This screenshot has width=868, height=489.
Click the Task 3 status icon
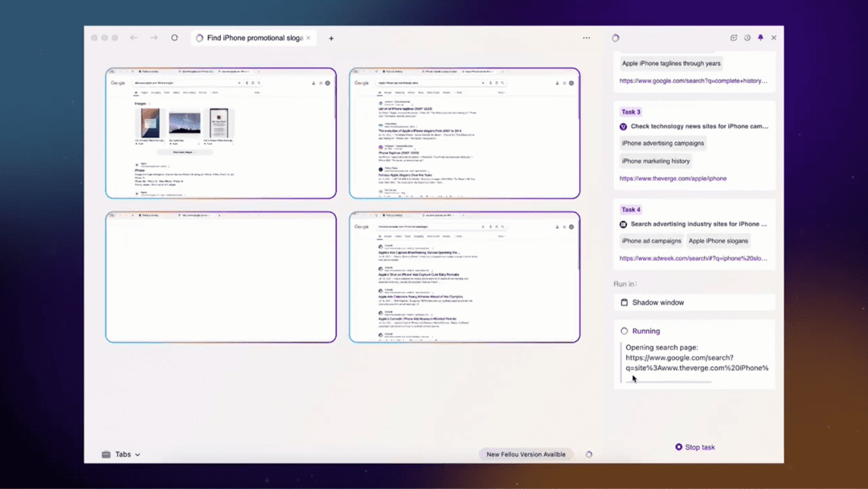pos(624,126)
